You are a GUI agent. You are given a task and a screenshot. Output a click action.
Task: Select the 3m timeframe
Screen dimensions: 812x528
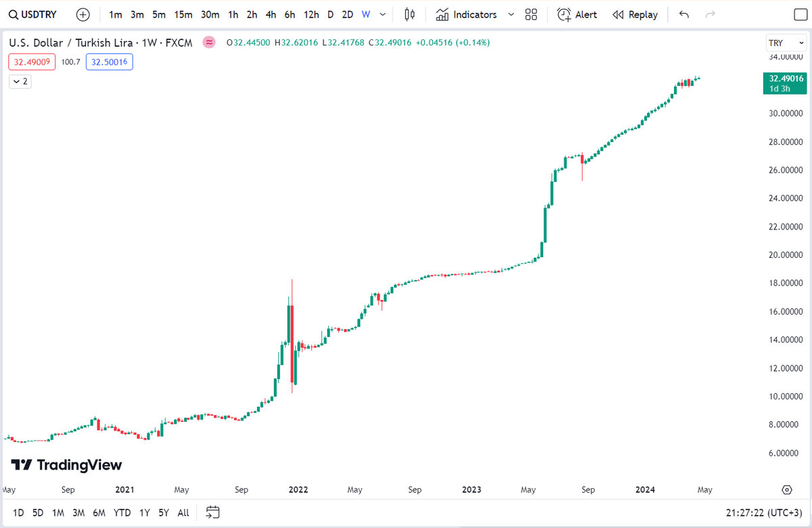(x=137, y=14)
